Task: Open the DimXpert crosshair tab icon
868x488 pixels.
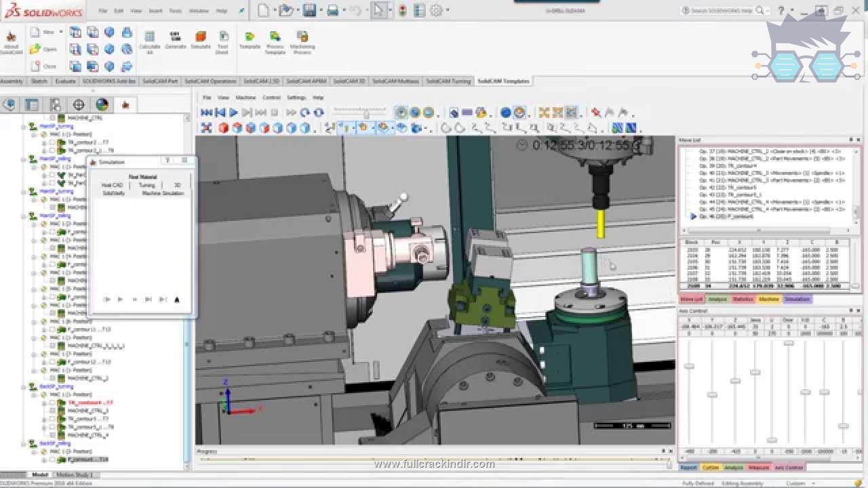Action: click(x=78, y=104)
